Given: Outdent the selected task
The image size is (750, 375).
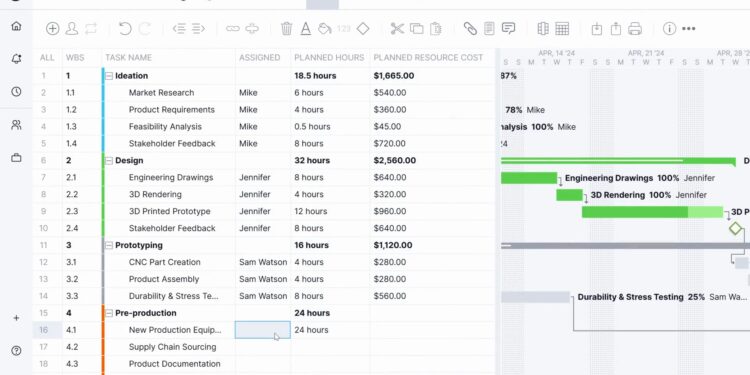Looking at the screenshot, I should coord(179,29).
